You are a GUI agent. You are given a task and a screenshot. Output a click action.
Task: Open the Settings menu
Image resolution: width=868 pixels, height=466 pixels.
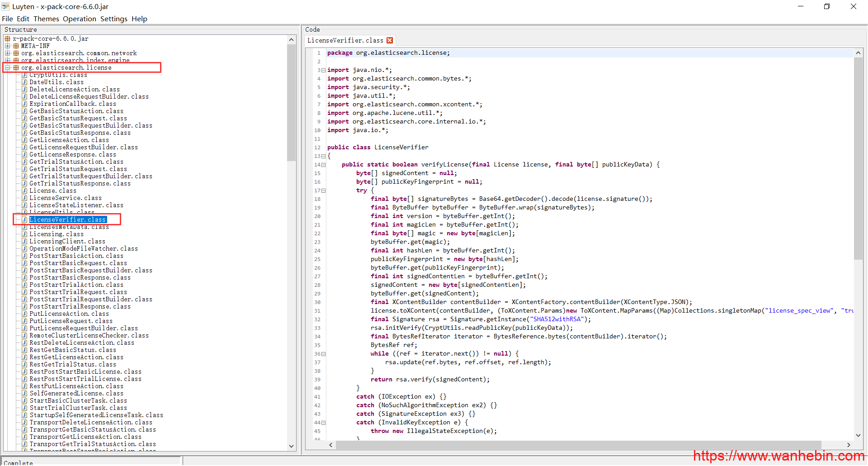[114, 19]
